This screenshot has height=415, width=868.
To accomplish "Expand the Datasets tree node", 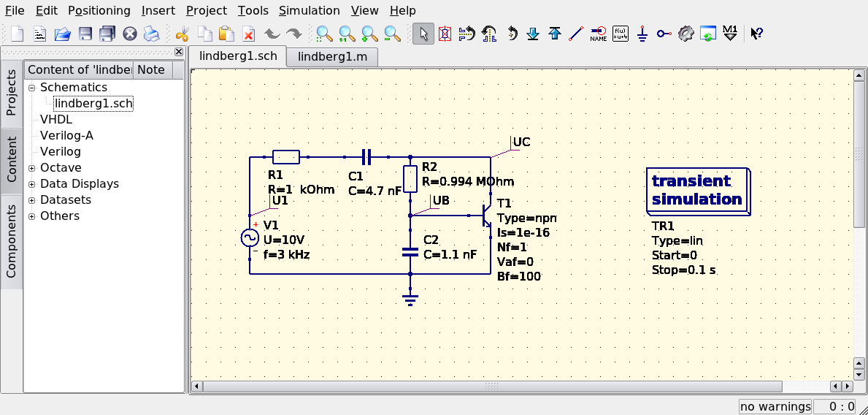I will [x=32, y=200].
